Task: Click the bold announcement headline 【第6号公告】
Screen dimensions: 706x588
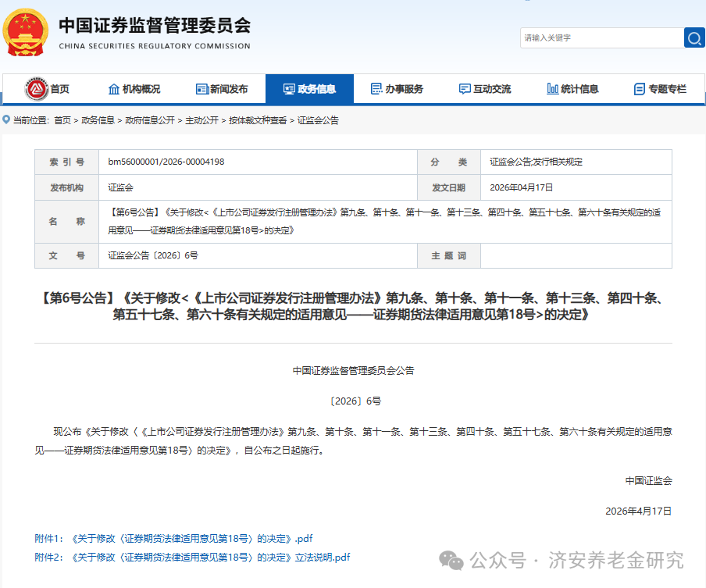Action: 352,306
